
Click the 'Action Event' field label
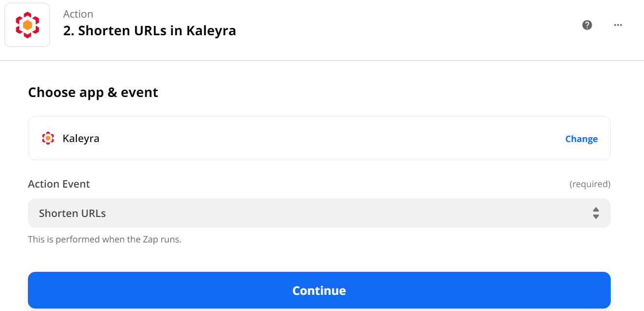tap(59, 184)
